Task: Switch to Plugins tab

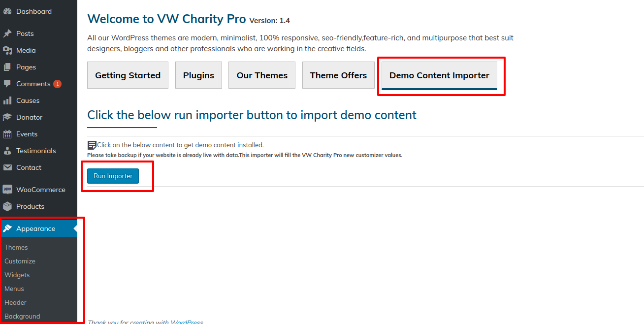Action: pos(198,75)
